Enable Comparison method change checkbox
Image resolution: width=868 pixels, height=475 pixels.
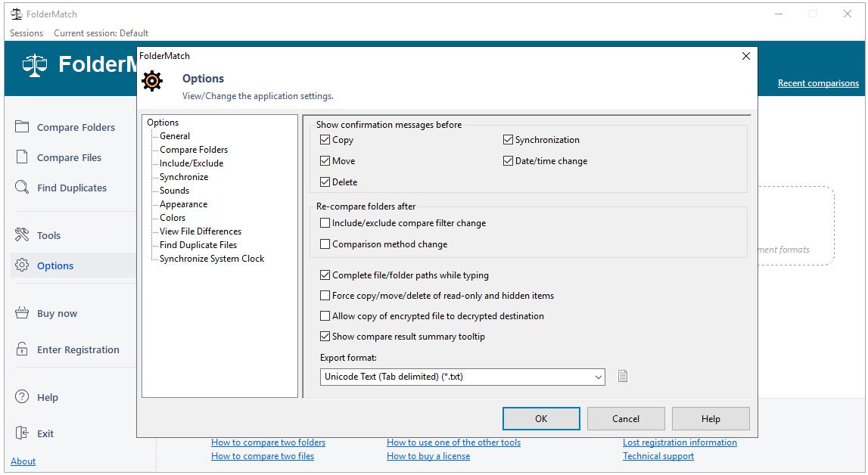point(325,244)
